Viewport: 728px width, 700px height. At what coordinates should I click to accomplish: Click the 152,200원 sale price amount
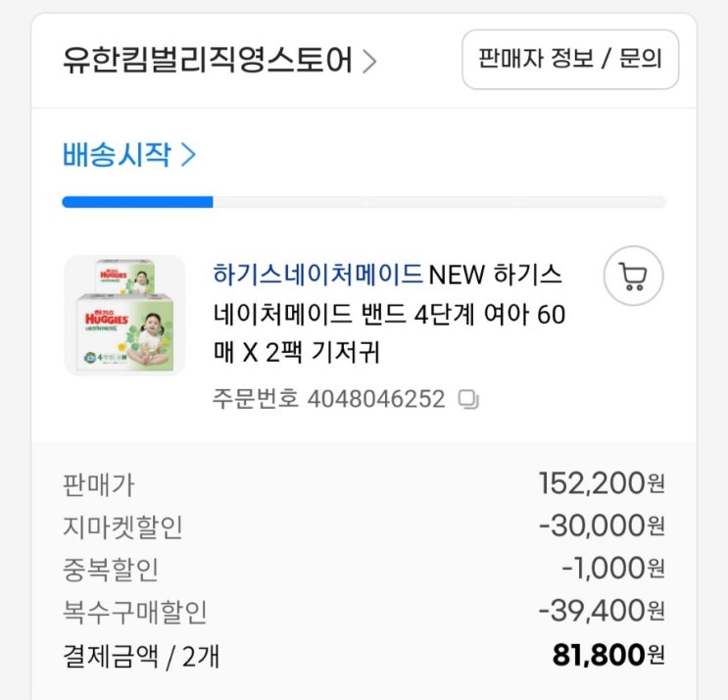[601, 483]
